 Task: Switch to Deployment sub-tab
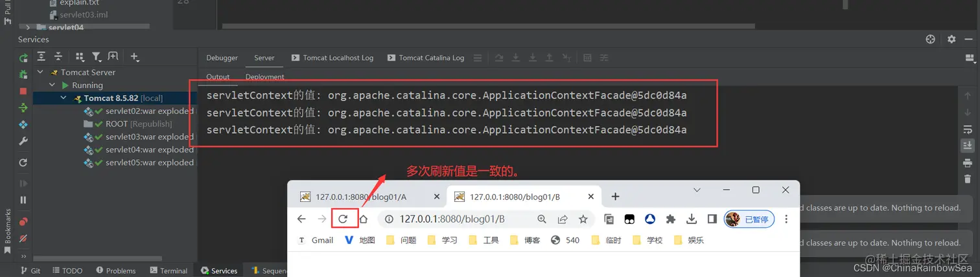[265, 76]
